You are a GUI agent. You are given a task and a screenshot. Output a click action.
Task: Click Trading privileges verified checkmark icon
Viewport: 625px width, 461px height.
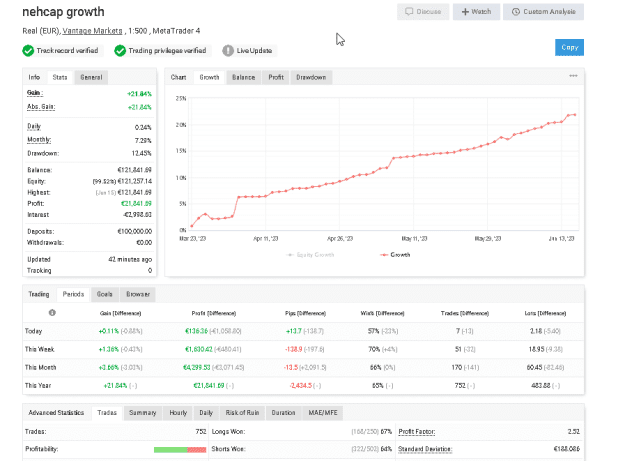(x=120, y=51)
